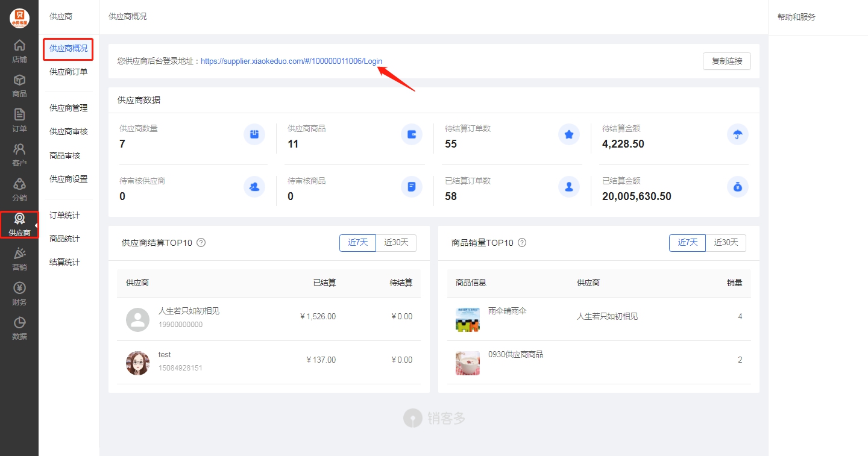Open the 营销 marketing icon in sidebar
Image resolution: width=868 pixels, height=456 pixels.
click(19, 253)
